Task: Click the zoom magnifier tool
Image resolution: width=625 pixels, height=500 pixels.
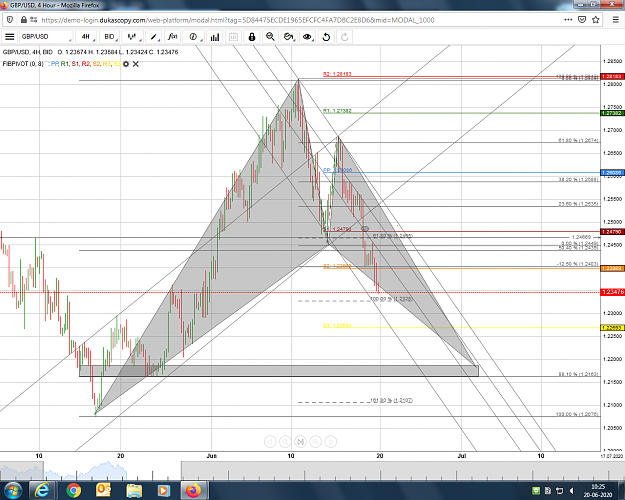Action: tap(270, 37)
